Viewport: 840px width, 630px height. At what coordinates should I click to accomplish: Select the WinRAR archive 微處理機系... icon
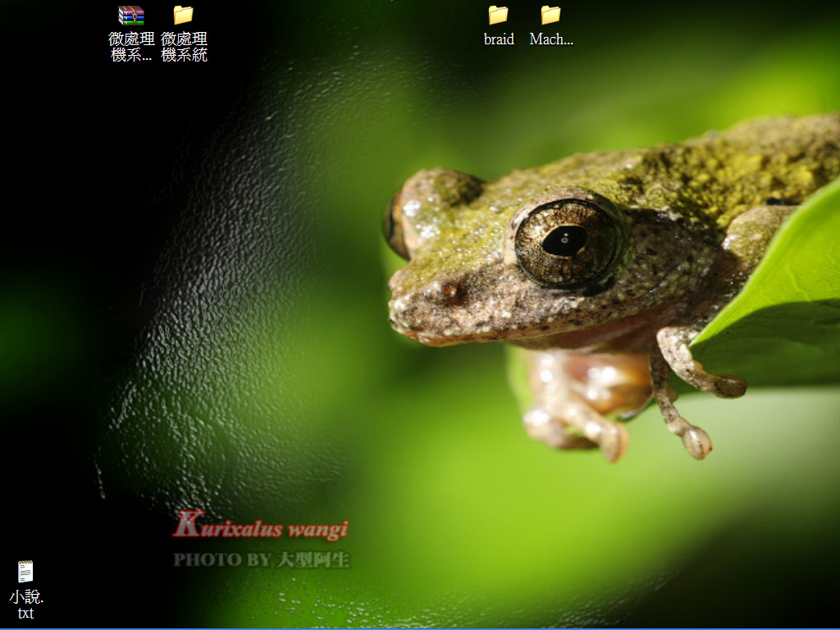pos(131,15)
